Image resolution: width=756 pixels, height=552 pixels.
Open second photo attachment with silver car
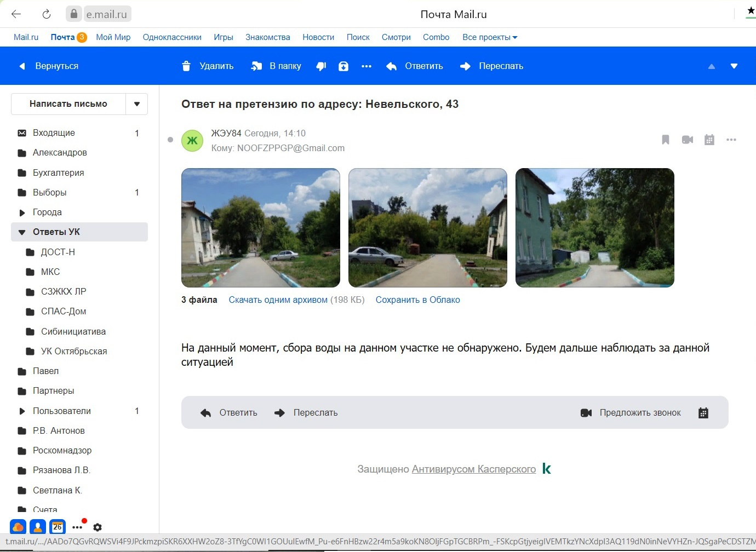click(428, 228)
